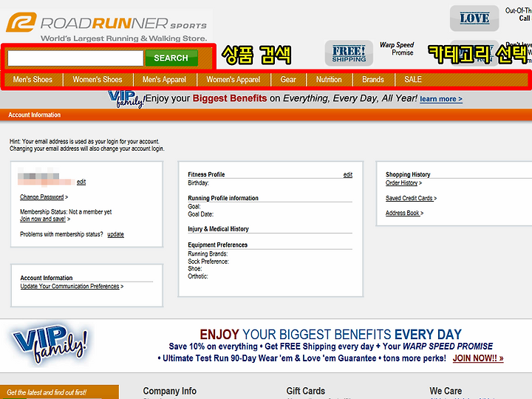Open the Order History link
The height and width of the screenshot is (399, 532).
pos(401,183)
